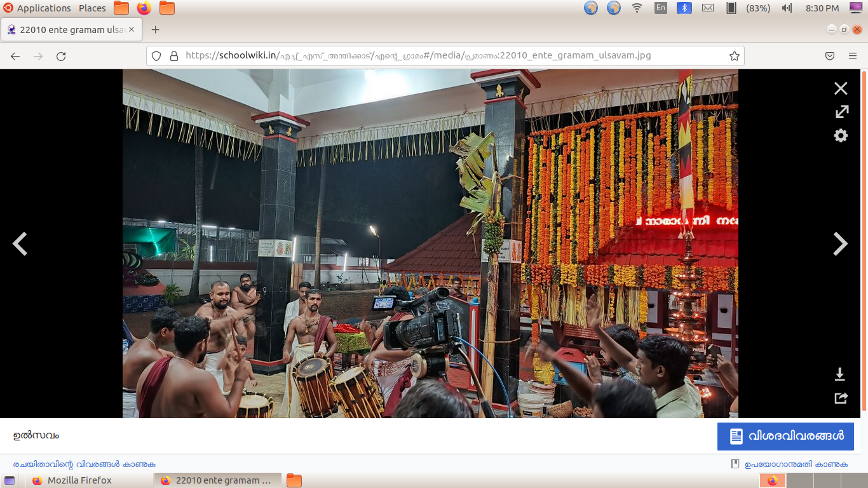
Task: Close the media viewer with X icon
Action: click(x=841, y=88)
